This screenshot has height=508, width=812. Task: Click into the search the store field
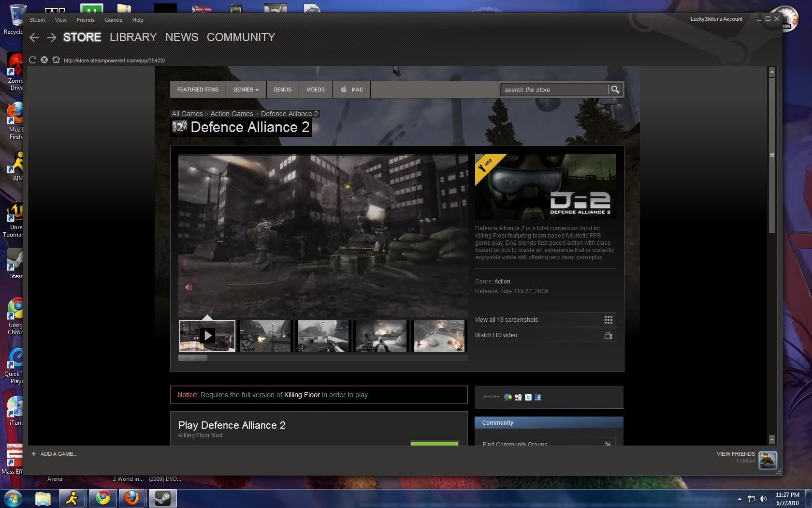tap(553, 90)
